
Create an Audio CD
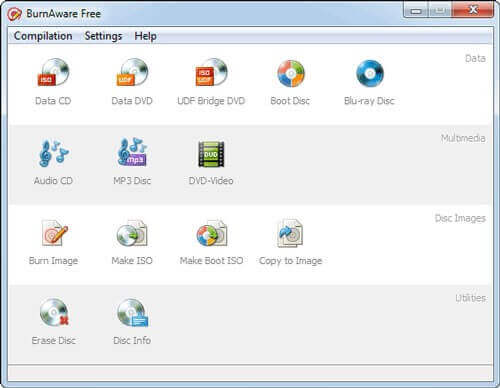53,162
